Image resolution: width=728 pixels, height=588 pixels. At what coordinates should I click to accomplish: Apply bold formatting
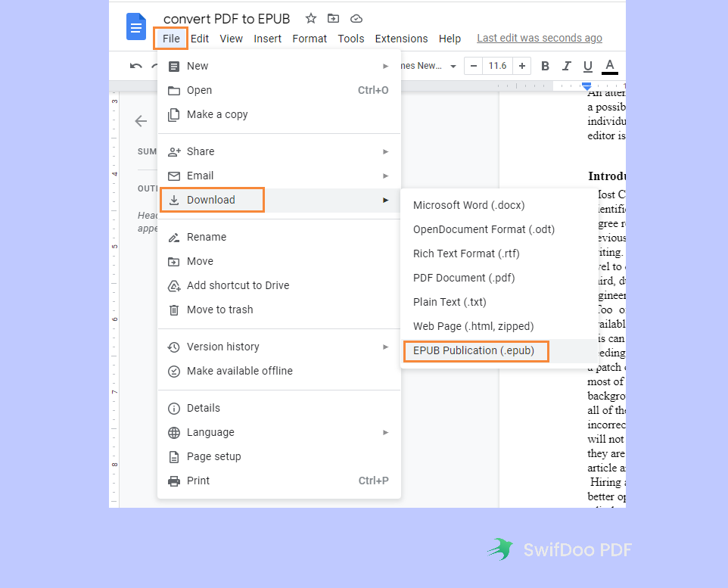coord(545,66)
